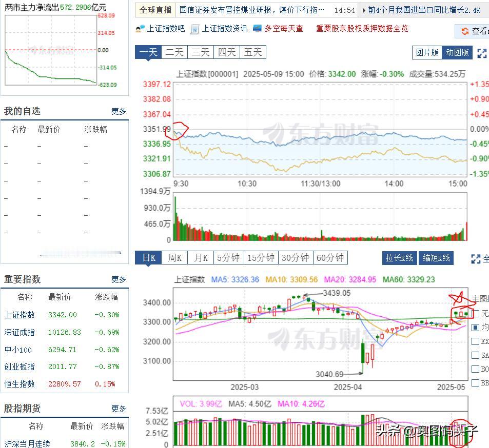Click the daily candlestick K-line chart
This screenshot has height=448, width=489.
(320, 334)
